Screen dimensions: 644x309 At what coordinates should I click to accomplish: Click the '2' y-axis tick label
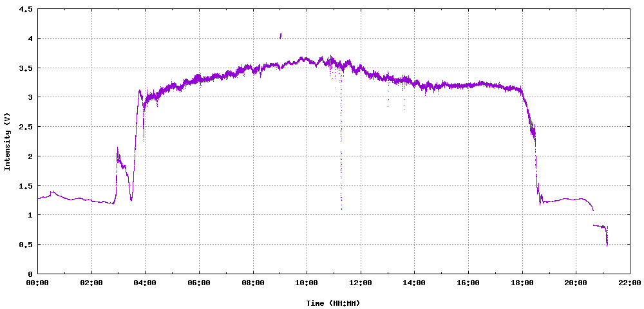30,156
